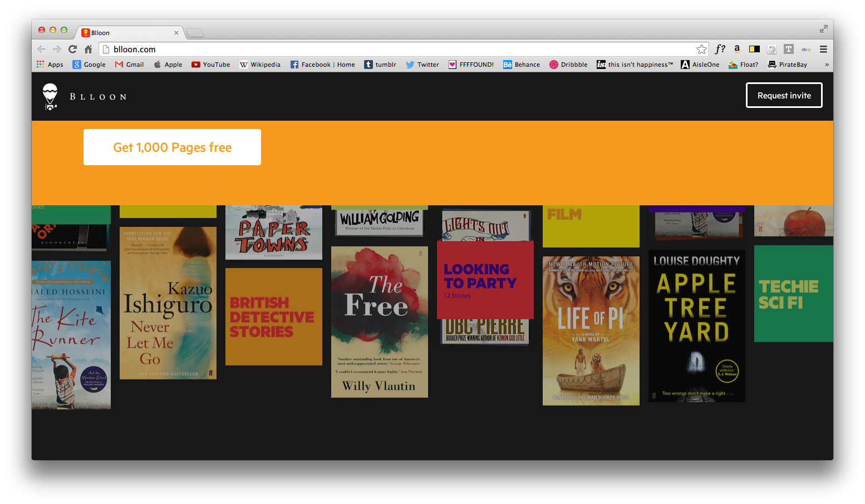
Task: Reload the page with the refresh icon
Action: tap(72, 50)
